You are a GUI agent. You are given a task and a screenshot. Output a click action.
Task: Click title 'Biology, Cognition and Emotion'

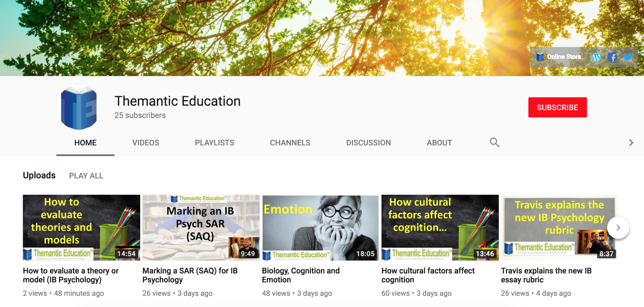point(301,275)
